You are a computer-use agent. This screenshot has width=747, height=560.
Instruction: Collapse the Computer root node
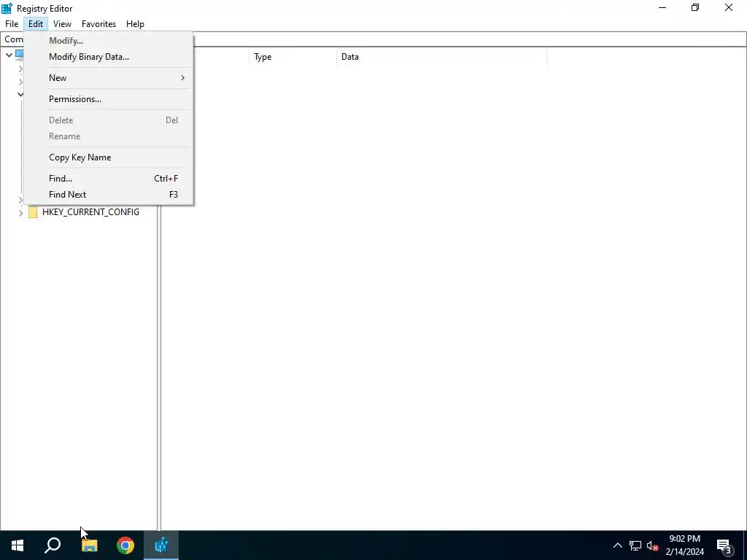tap(9, 55)
